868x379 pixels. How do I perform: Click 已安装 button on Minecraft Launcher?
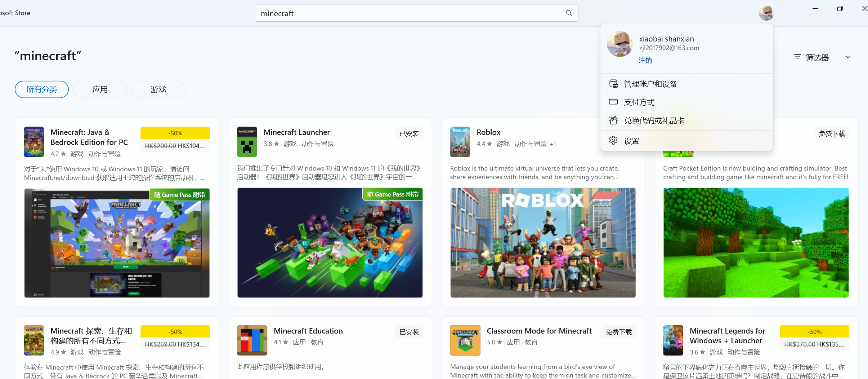(x=409, y=133)
